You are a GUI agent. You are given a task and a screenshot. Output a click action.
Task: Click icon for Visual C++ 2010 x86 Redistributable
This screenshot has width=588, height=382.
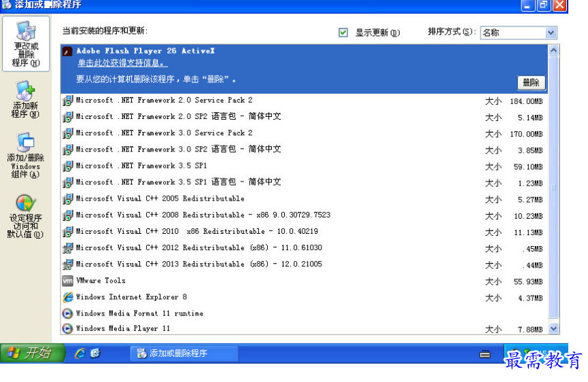point(67,232)
